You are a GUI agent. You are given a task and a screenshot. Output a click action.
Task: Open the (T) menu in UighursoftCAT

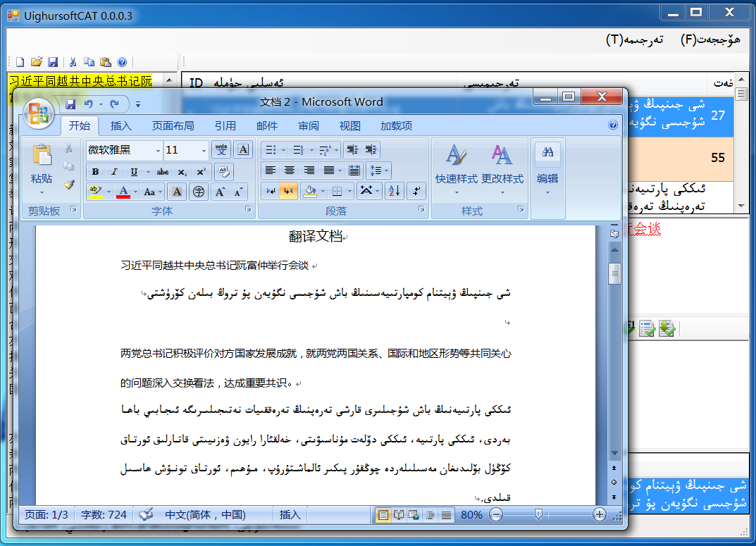[635, 40]
